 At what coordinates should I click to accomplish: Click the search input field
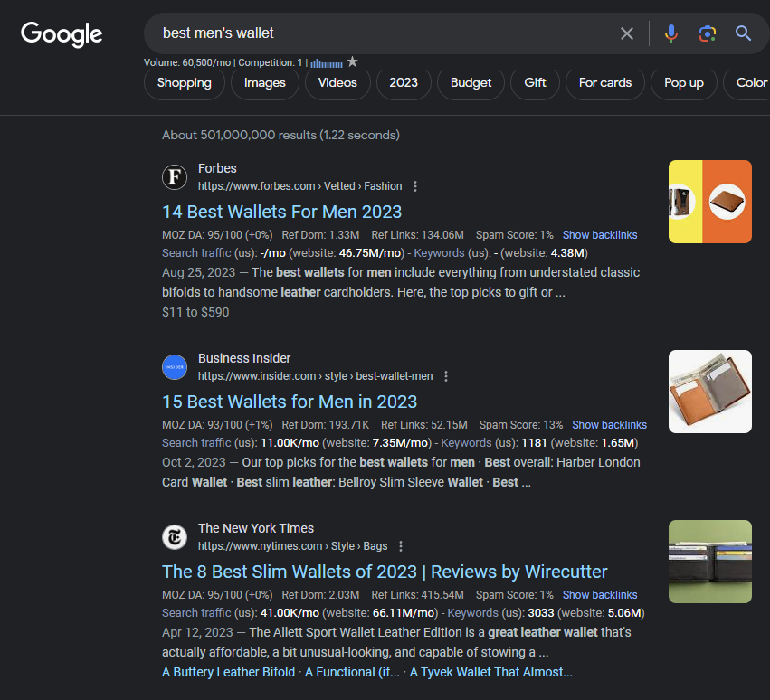(383, 33)
